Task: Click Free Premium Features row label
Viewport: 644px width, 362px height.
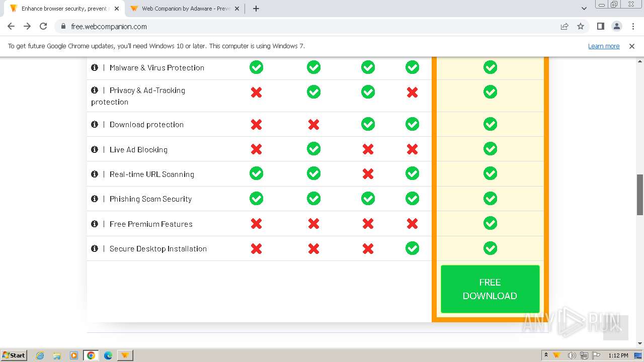Action: 151,224
